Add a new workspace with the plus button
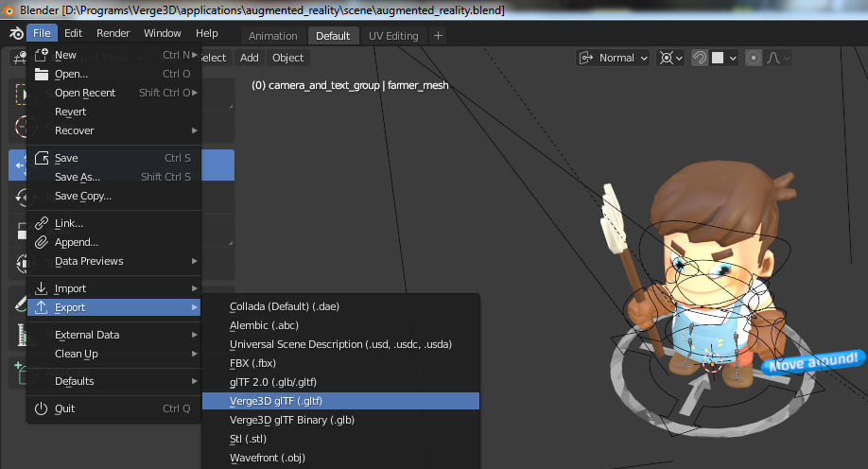This screenshot has height=469, width=868. (x=438, y=36)
